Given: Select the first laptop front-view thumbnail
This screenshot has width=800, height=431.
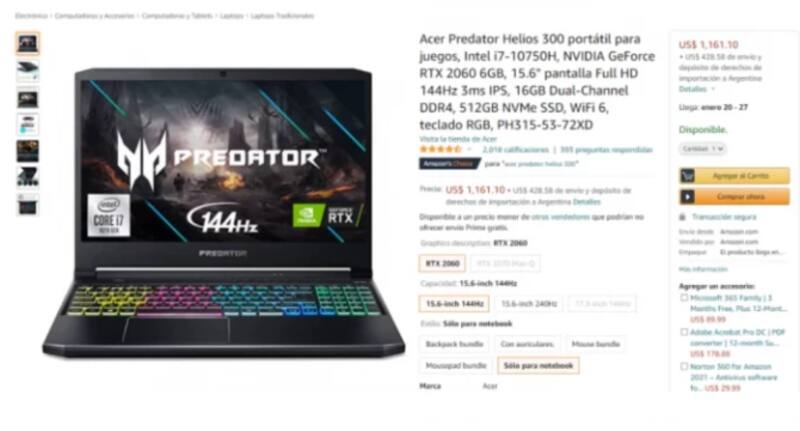Looking at the screenshot, I should tap(28, 44).
